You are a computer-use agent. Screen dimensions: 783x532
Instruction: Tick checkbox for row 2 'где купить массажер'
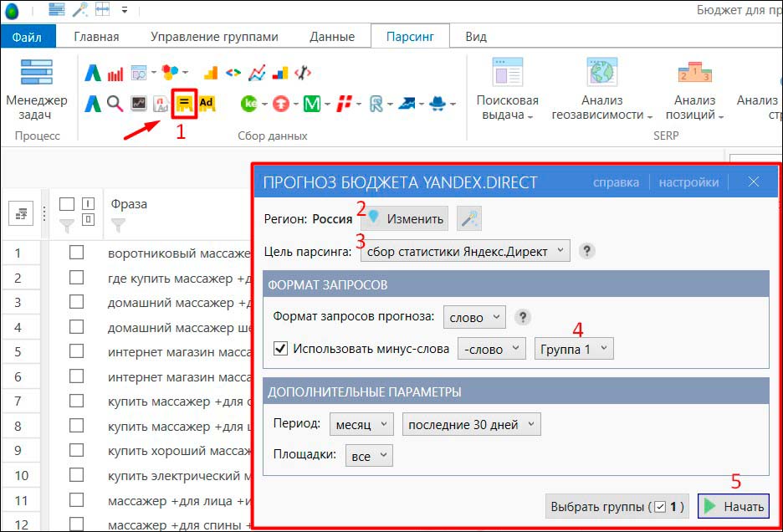[76, 277]
